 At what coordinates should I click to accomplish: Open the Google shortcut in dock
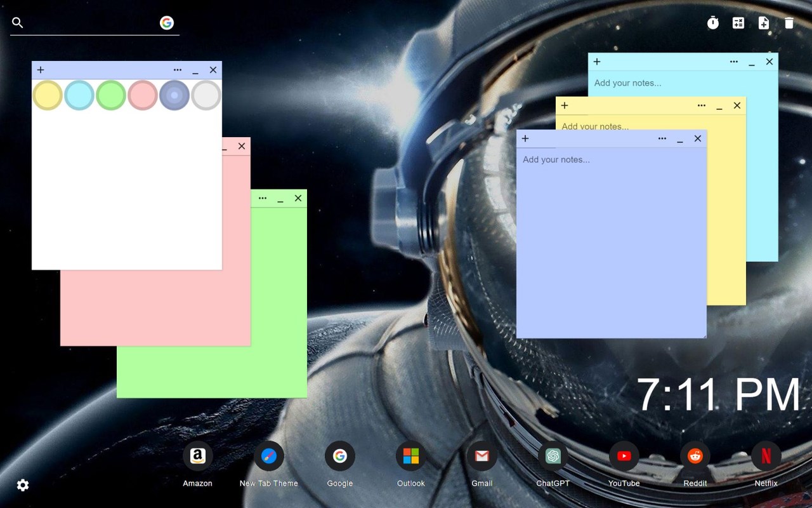[340, 456]
